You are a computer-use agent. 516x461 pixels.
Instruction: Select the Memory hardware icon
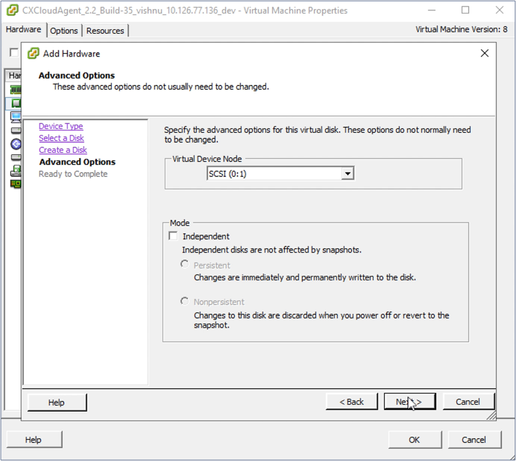coord(16,89)
